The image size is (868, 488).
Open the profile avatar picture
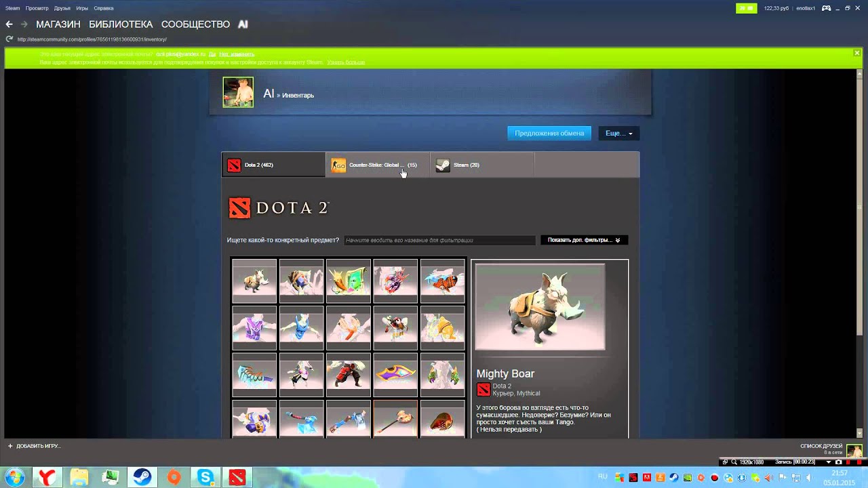pos(238,92)
